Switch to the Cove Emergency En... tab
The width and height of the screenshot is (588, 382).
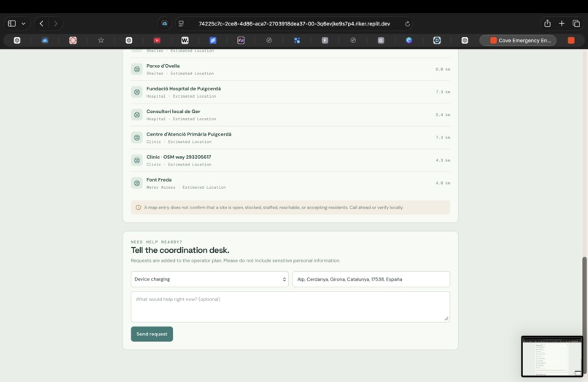click(x=518, y=41)
